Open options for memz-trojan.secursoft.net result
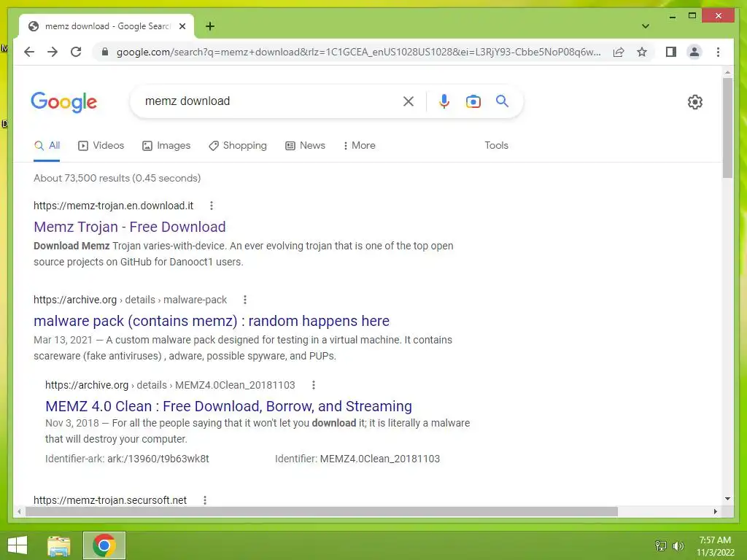 205,500
